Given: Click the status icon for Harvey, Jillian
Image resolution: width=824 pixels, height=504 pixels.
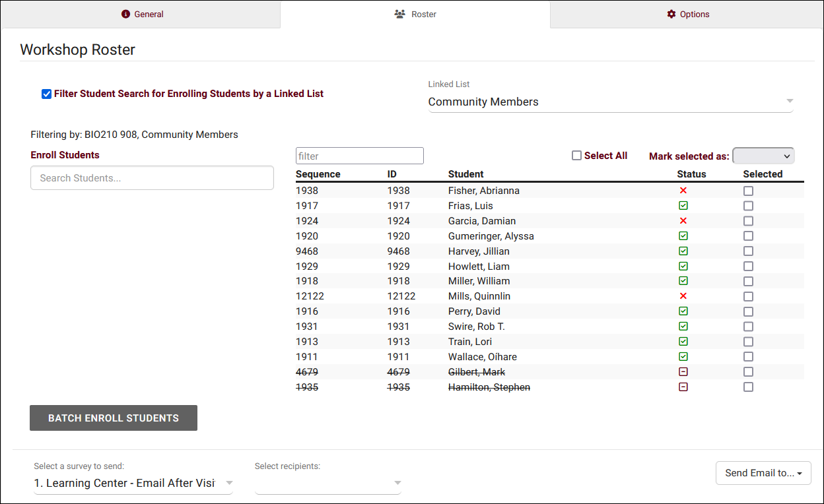Looking at the screenshot, I should pos(683,251).
